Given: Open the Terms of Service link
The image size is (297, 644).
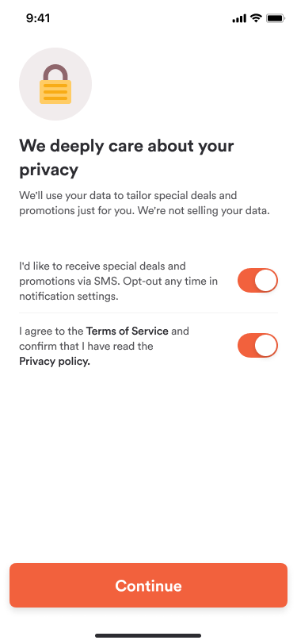Looking at the screenshot, I should pyautogui.click(x=128, y=331).
